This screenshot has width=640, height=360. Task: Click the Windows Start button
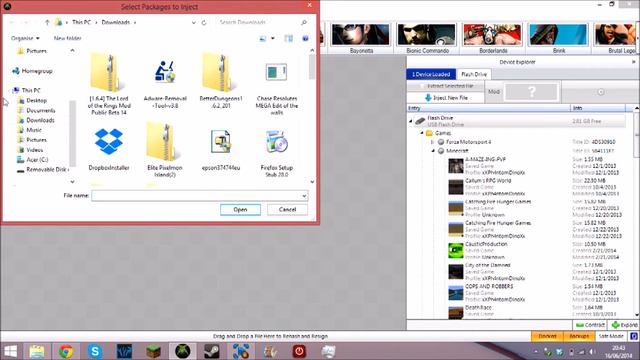tap(10, 351)
